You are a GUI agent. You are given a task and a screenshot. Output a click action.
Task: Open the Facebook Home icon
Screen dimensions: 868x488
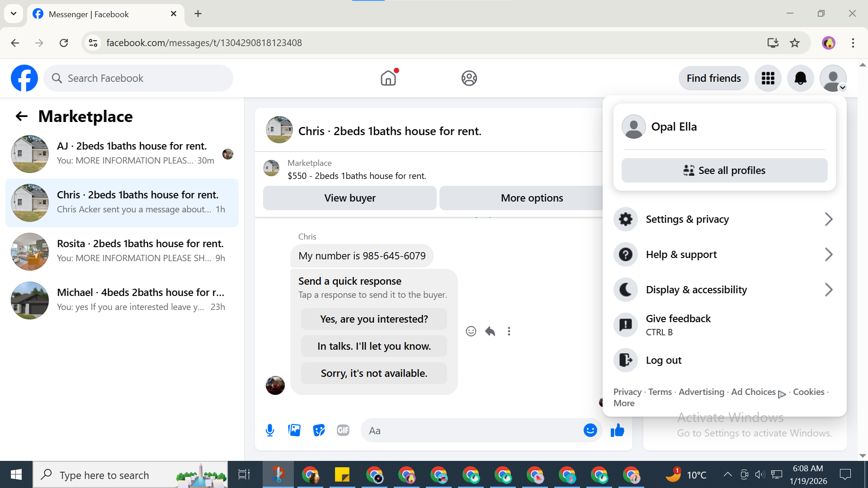[x=388, y=78]
